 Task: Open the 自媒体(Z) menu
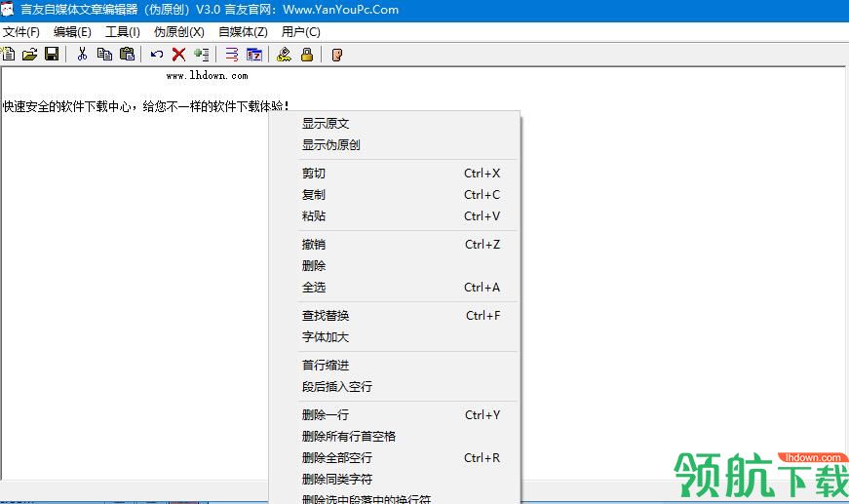[243, 32]
